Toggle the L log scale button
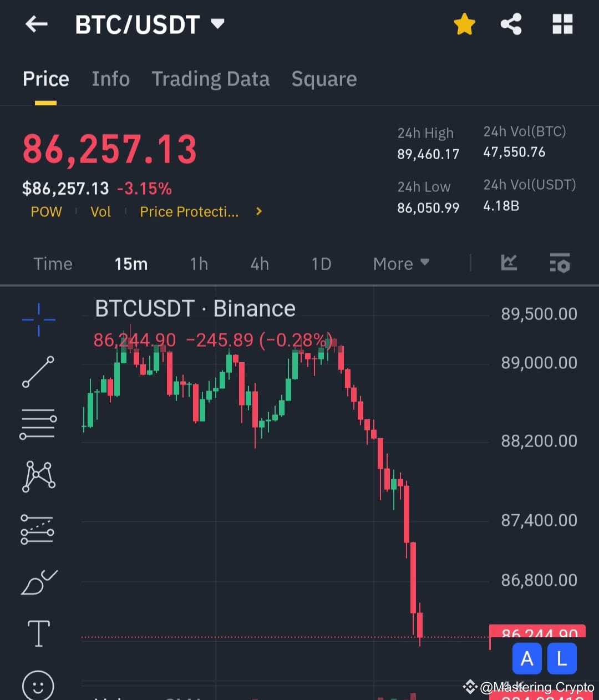 (561, 658)
